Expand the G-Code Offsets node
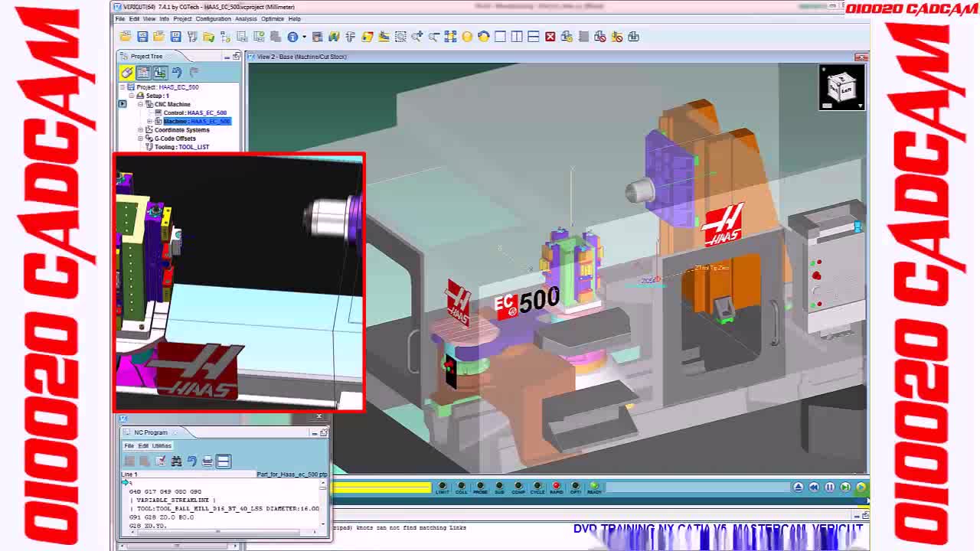Image resolution: width=980 pixels, height=551 pixels. [x=140, y=139]
